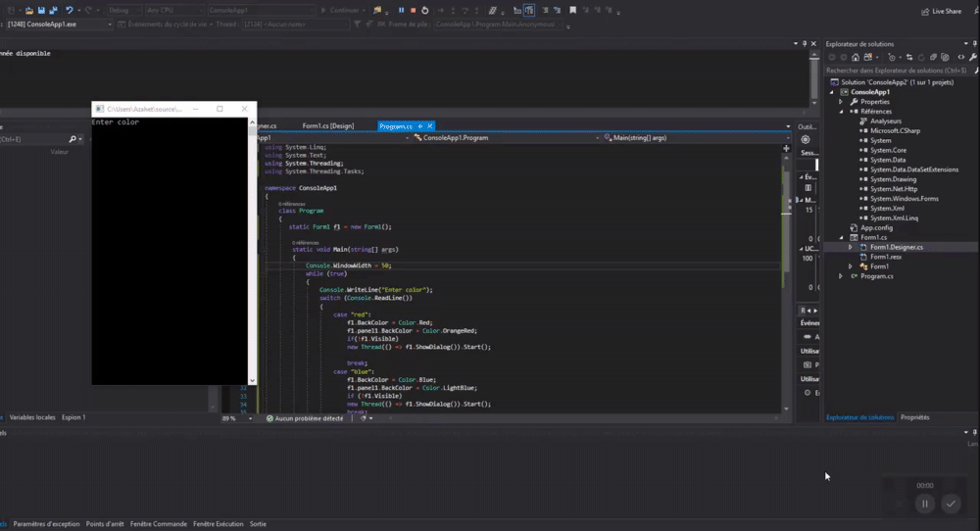Click the Save All icon in the toolbar
The height and width of the screenshot is (531, 980).
click(x=51, y=10)
